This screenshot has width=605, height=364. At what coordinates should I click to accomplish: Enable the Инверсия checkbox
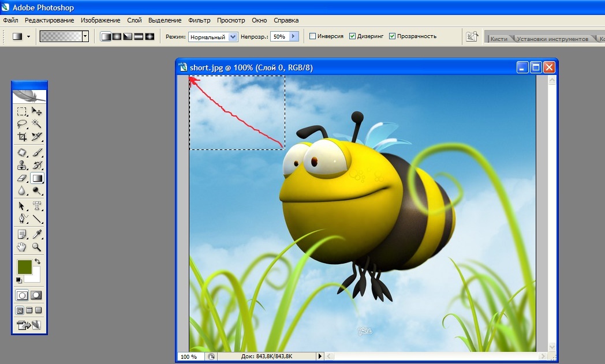click(x=312, y=36)
